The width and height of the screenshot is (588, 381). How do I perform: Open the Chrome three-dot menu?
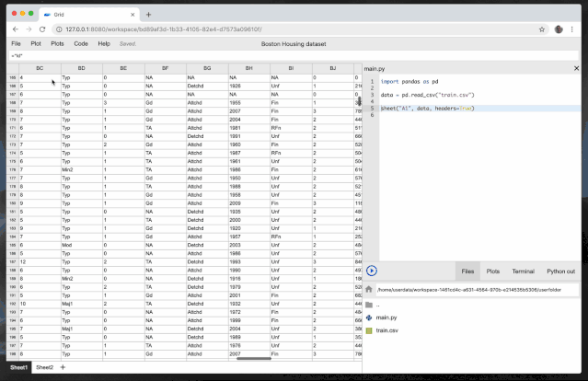point(571,29)
